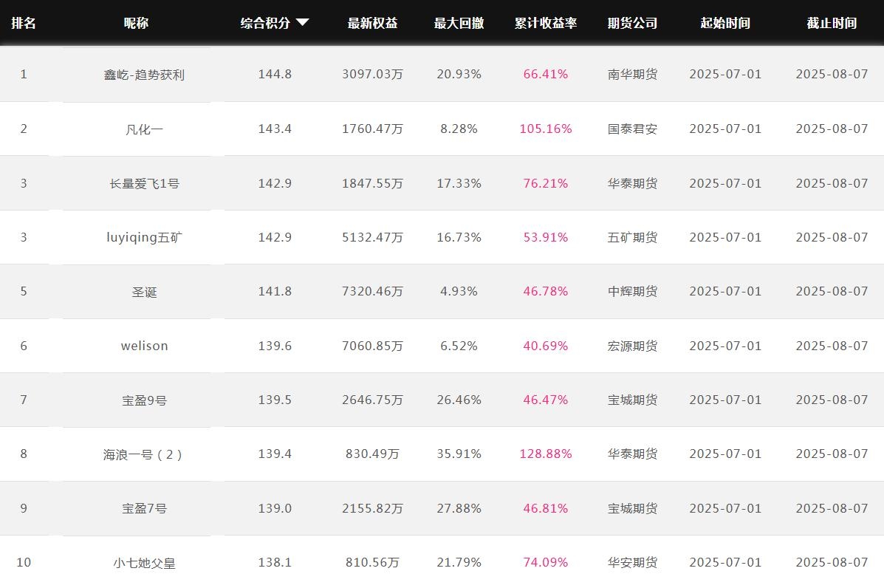Open nickname welison
This screenshot has width=884, height=588.
(x=144, y=346)
